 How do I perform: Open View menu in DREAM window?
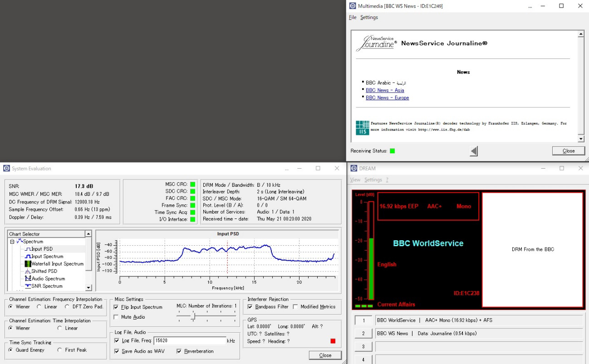[355, 180]
